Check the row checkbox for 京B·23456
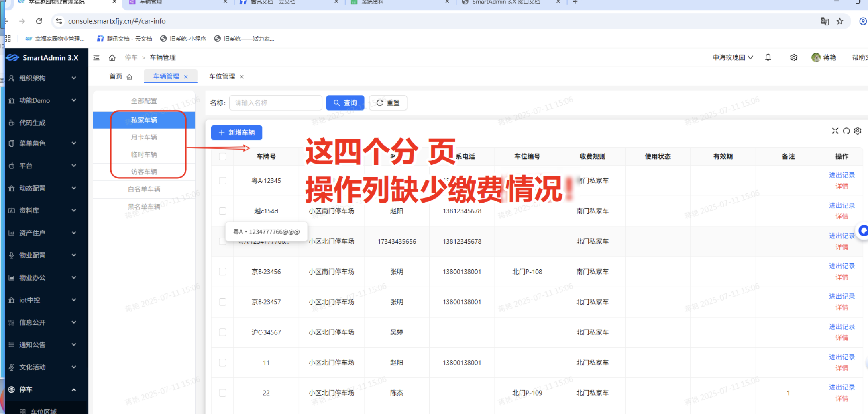Screen dimensions: 868x414 click(x=222, y=271)
